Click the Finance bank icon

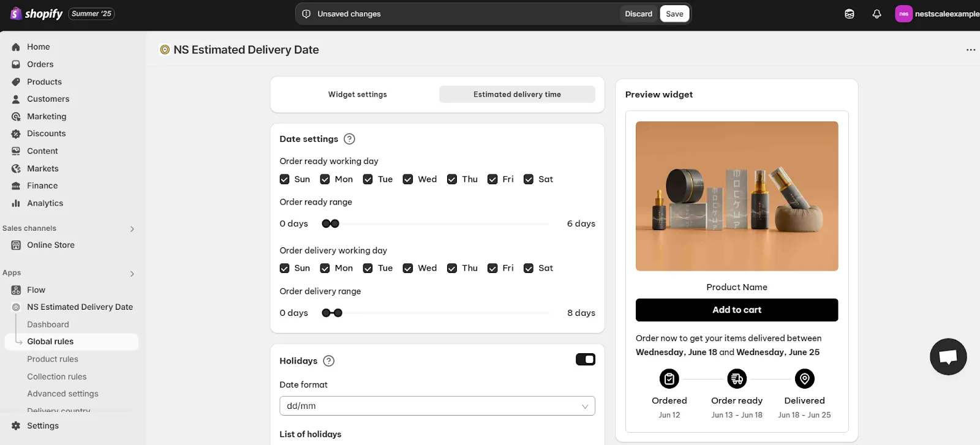click(16, 185)
